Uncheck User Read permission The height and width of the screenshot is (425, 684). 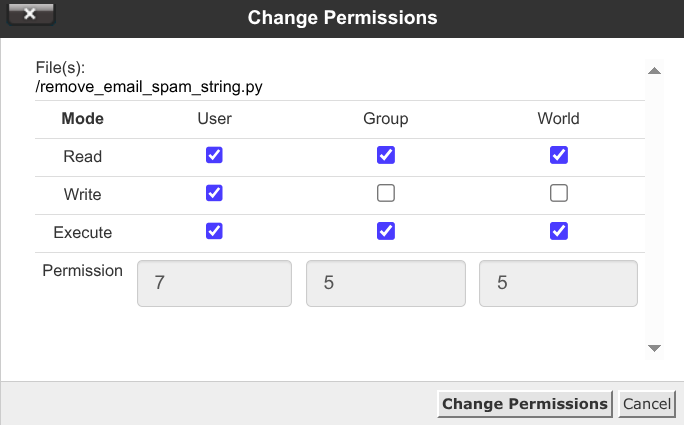pos(214,155)
